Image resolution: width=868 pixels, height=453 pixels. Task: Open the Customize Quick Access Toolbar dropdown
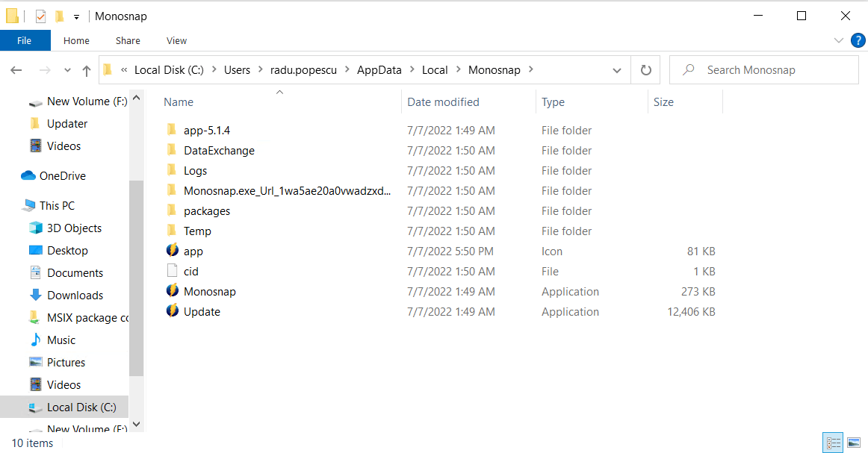(x=76, y=17)
